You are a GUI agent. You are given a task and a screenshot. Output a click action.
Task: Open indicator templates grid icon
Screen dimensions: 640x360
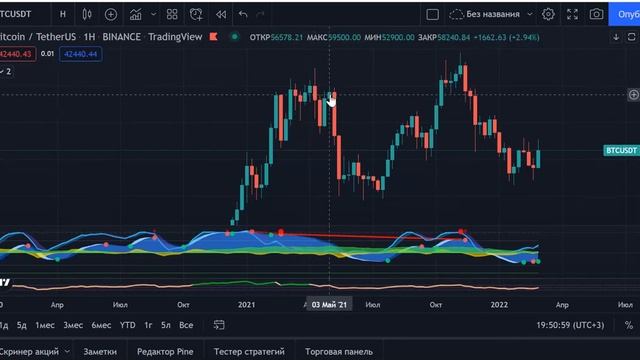[x=172, y=14]
